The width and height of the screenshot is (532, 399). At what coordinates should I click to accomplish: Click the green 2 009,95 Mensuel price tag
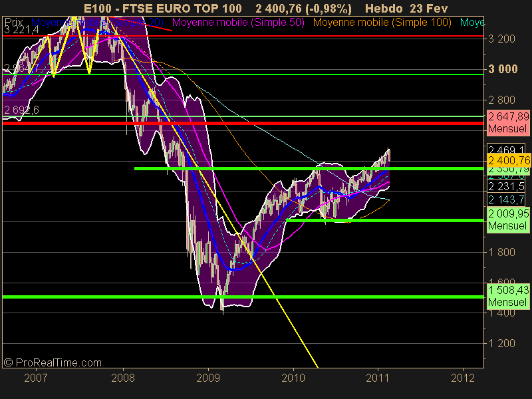[508, 220]
